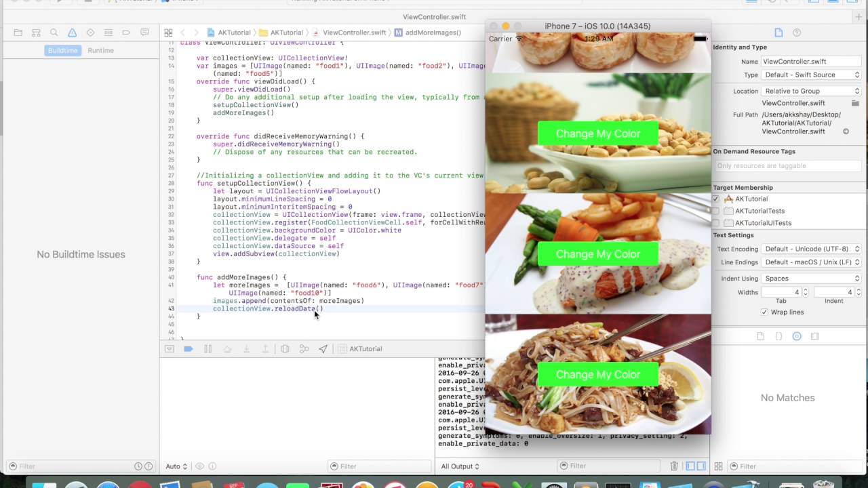Open the Test navigator diamond icon

pyautogui.click(x=90, y=33)
